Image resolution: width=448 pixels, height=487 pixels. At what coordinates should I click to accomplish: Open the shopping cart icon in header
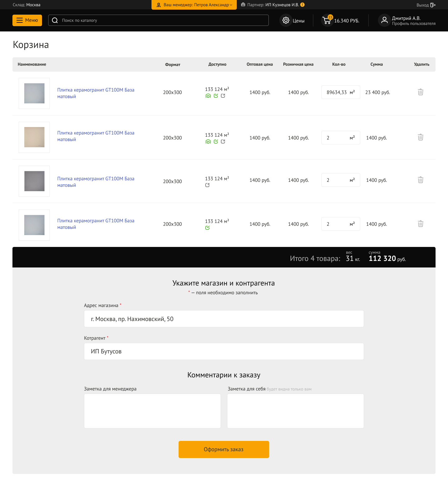click(x=327, y=21)
